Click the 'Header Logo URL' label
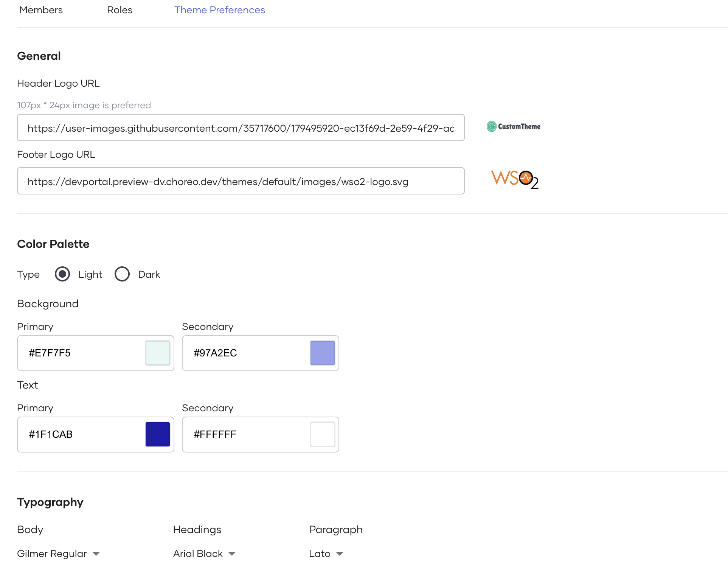The image size is (728, 577). pyautogui.click(x=59, y=83)
